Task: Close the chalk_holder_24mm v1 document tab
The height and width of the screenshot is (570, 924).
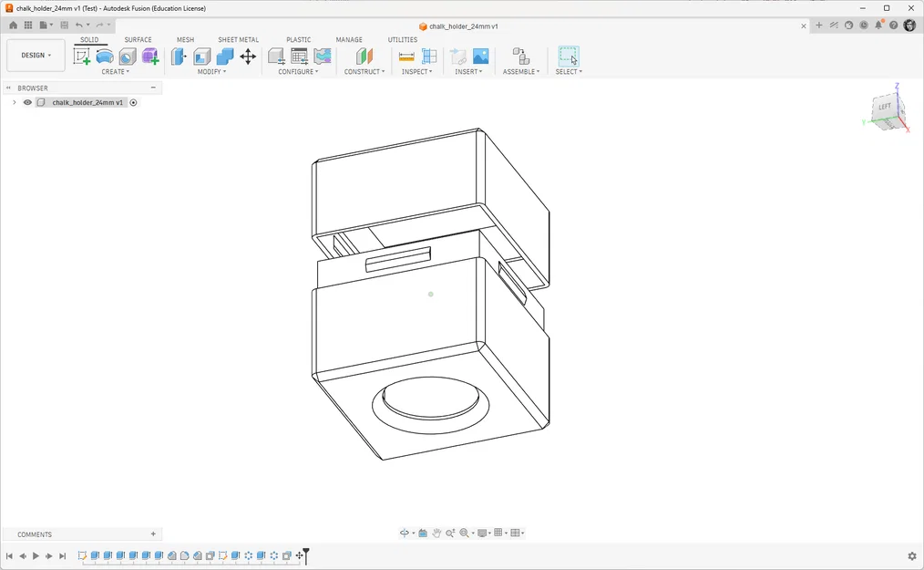Action: click(803, 26)
